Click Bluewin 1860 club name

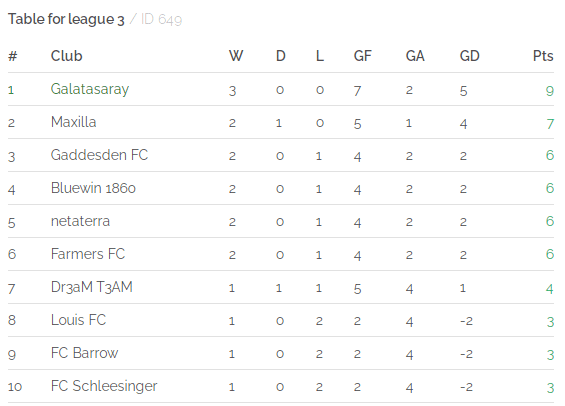point(93,188)
